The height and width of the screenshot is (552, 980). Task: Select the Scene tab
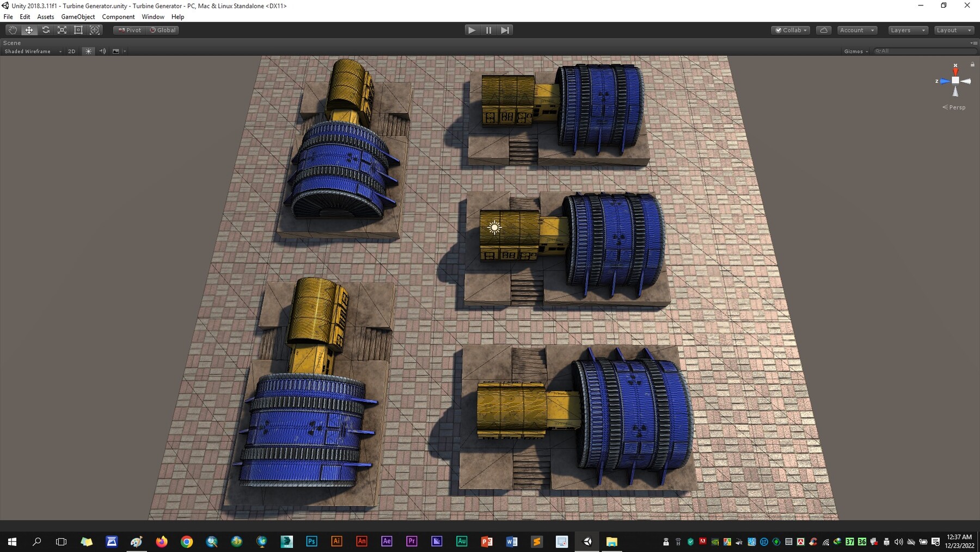point(11,43)
